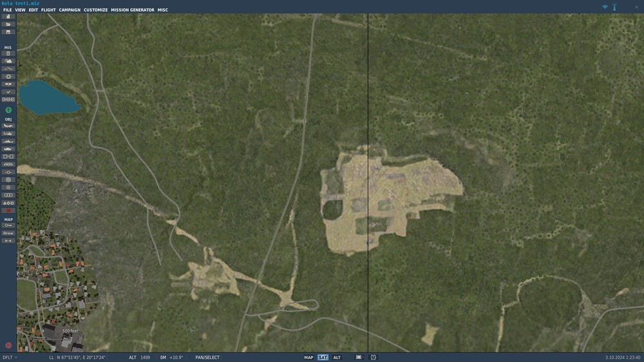The height and width of the screenshot is (362, 644).
Task: Open the VIEW menu
Action: point(20,10)
